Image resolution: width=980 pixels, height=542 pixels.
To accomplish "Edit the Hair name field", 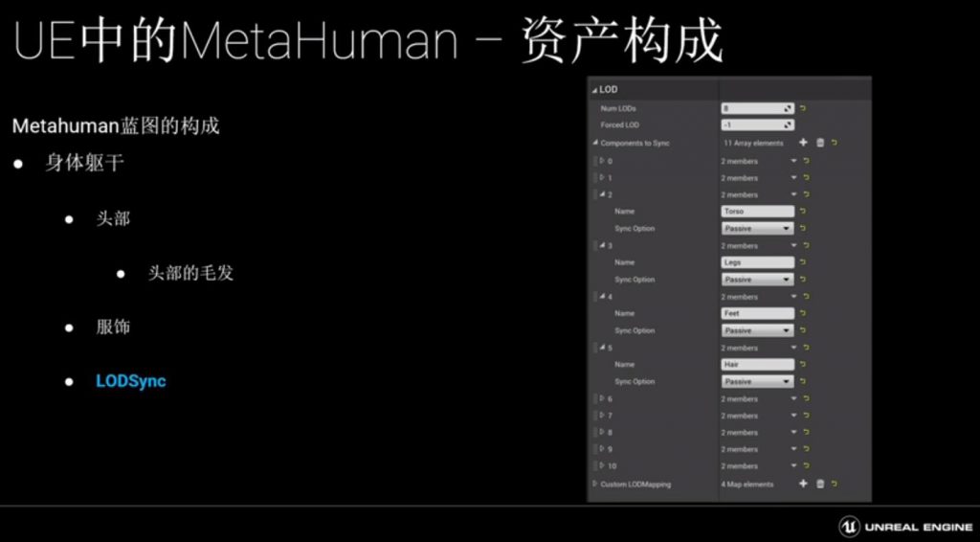I will coord(758,365).
